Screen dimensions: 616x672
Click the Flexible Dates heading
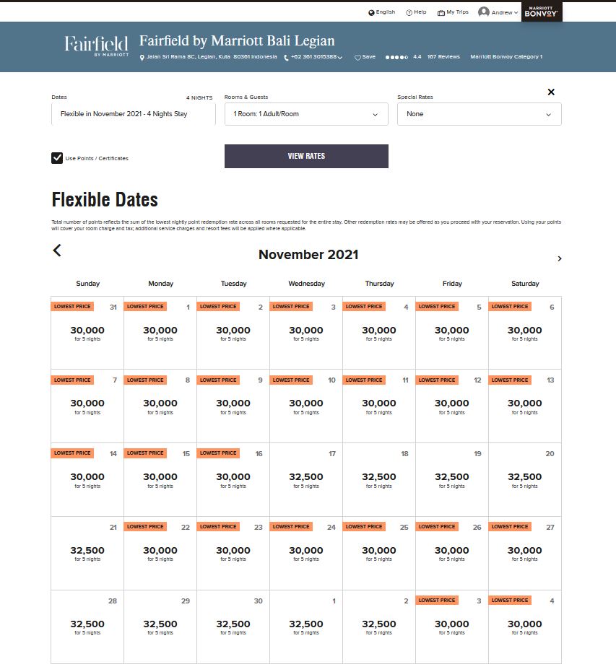[105, 200]
